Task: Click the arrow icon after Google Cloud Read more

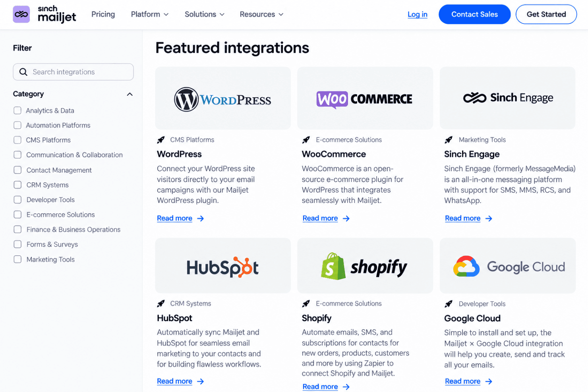Action: 489,381
